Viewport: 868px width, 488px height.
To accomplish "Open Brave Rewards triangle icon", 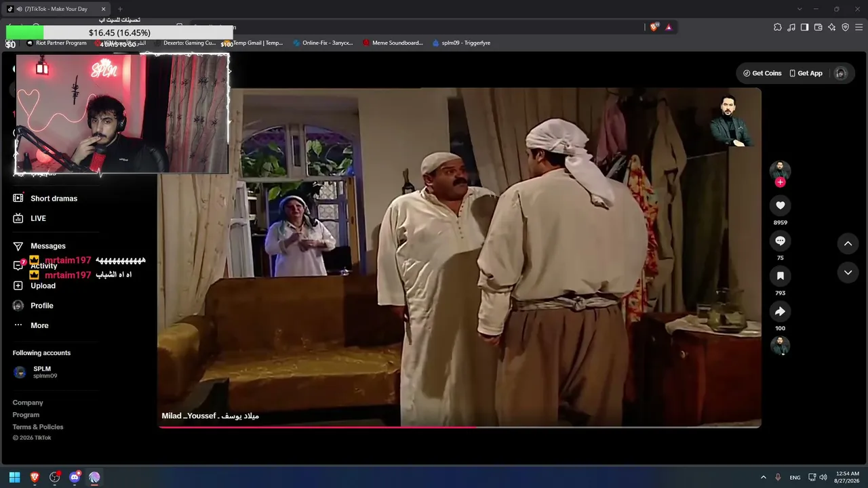I will pos(669,27).
